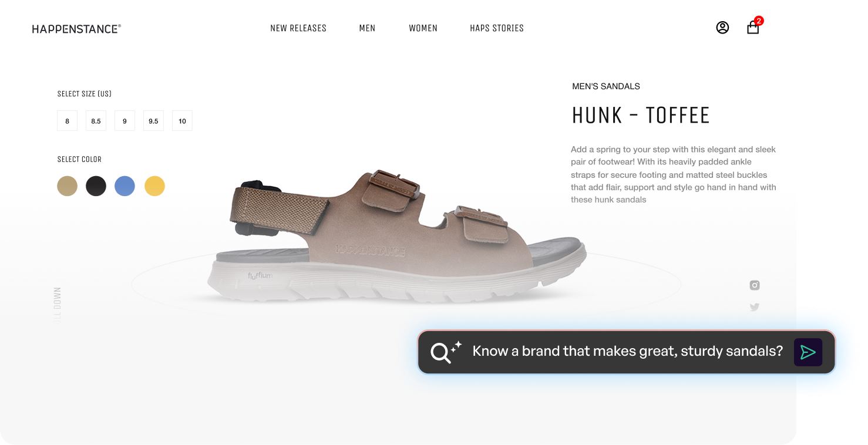Click the sandals search prompt field

coord(626,352)
